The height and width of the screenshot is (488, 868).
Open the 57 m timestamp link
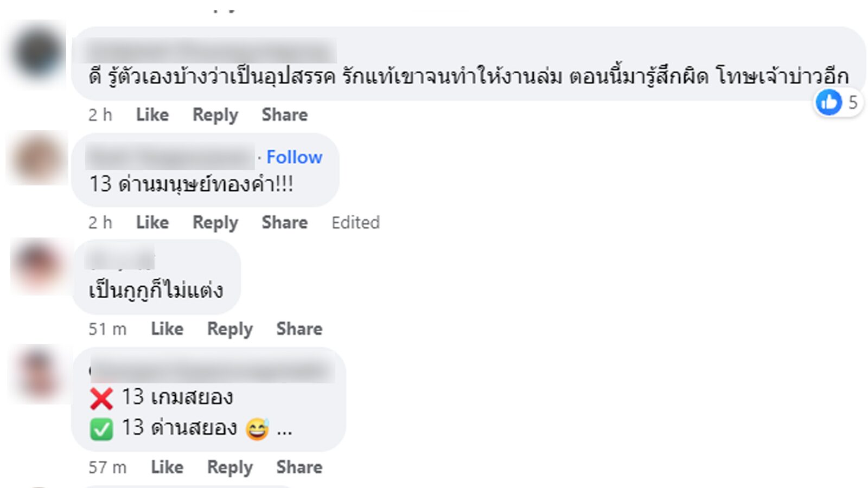coord(107,467)
